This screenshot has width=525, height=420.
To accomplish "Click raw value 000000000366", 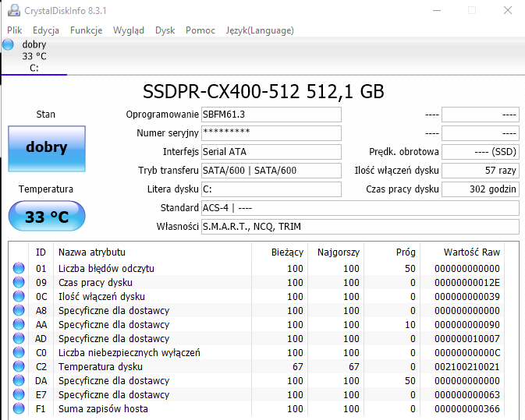I will (467, 409).
